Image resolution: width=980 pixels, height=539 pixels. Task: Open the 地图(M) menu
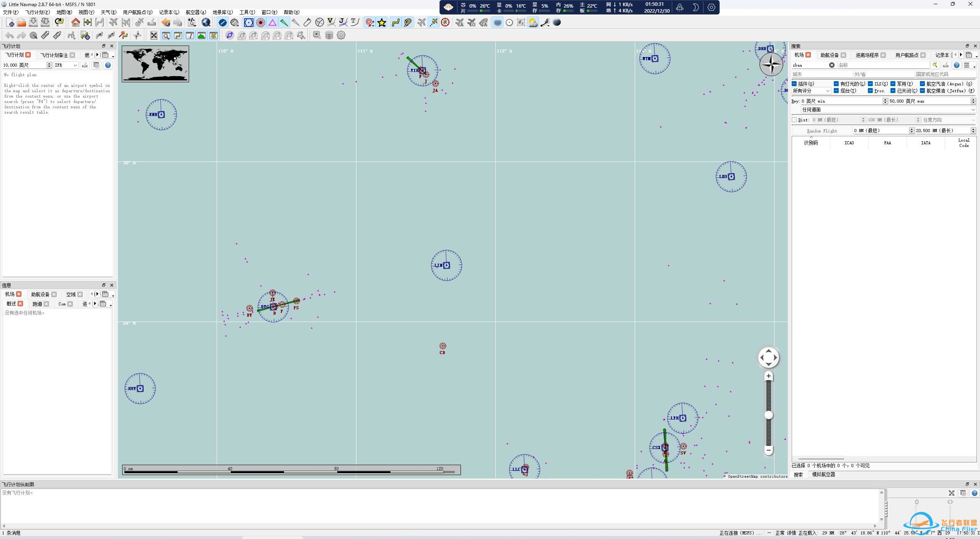pyautogui.click(x=64, y=12)
